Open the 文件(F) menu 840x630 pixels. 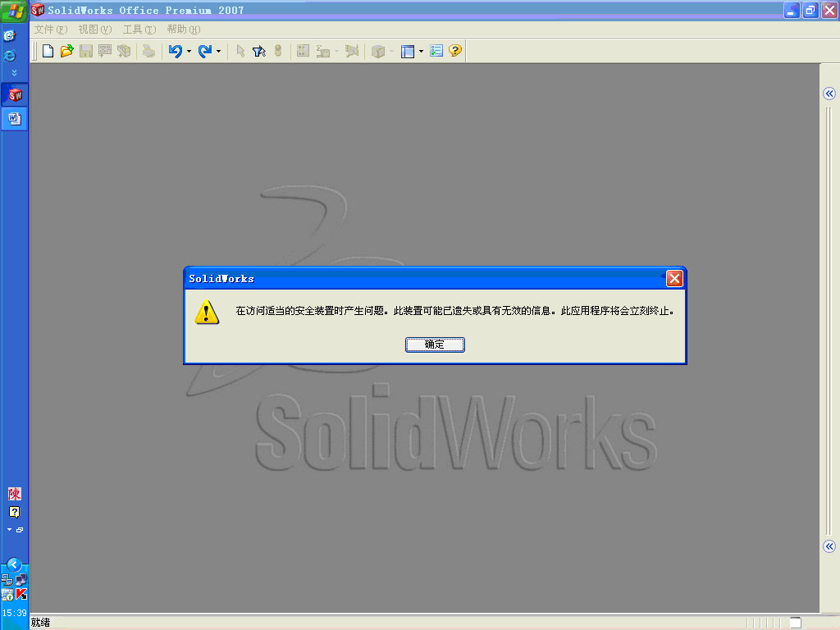coord(51,30)
